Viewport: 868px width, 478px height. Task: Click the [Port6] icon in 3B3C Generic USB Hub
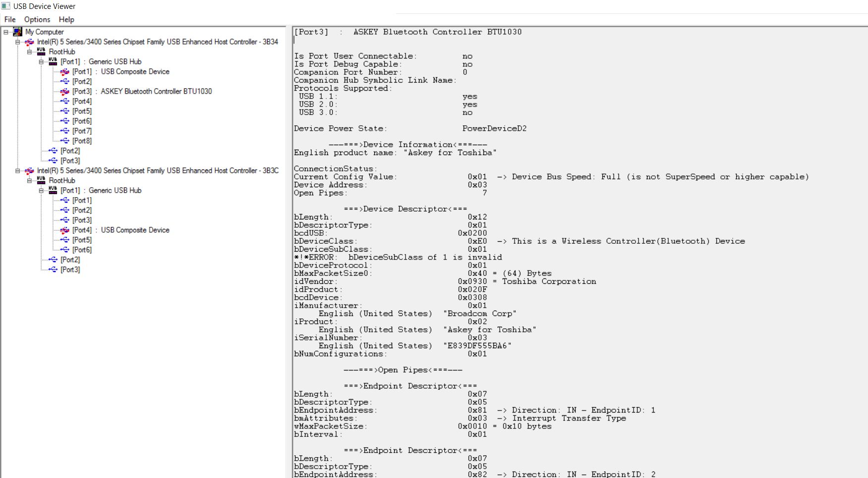(x=65, y=250)
